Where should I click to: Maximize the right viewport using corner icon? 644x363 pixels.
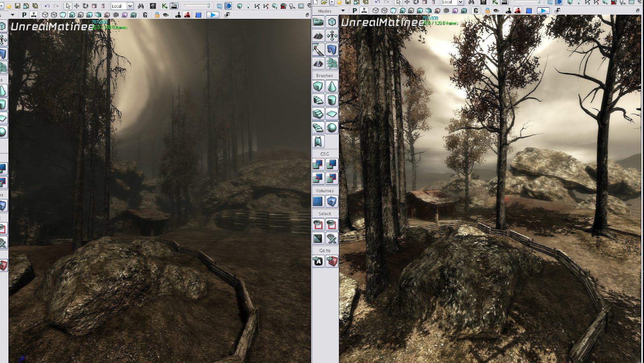pyautogui.click(x=638, y=10)
